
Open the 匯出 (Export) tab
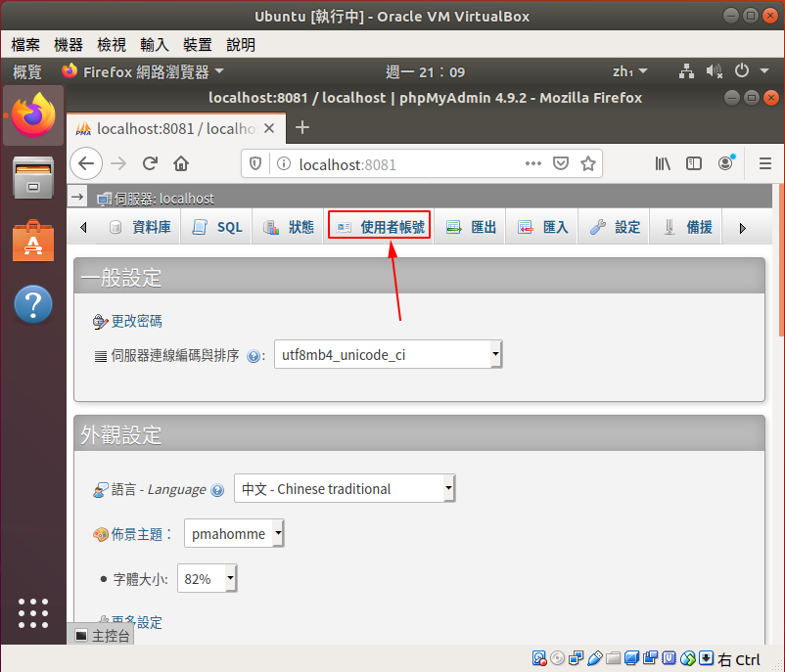click(x=471, y=227)
